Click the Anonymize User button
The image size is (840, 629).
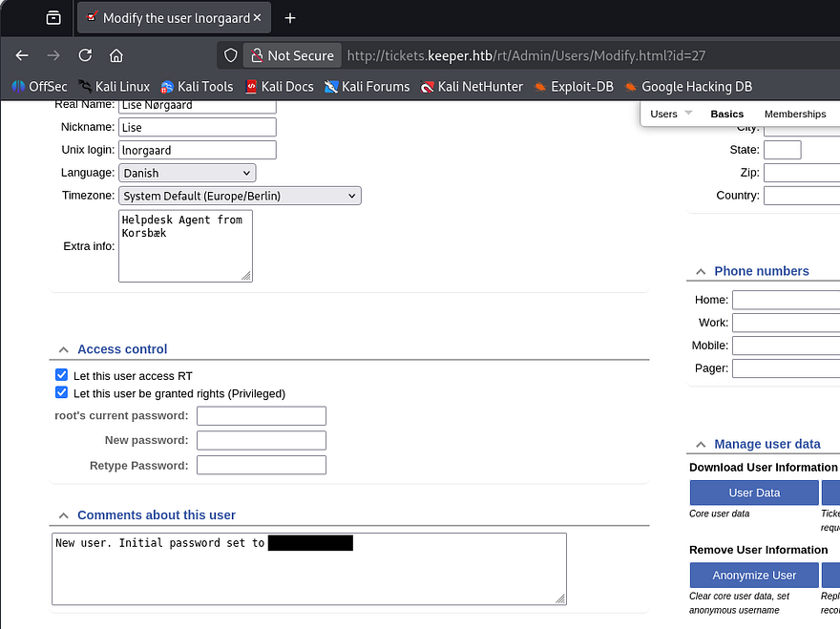coord(754,576)
